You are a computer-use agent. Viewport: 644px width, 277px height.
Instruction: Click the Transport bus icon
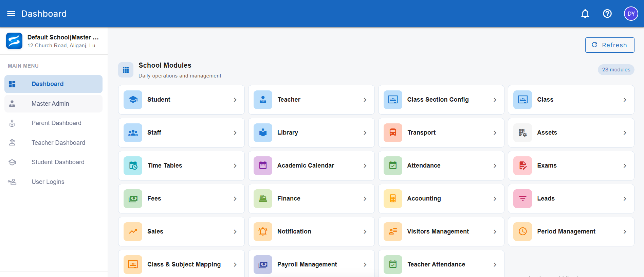tap(393, 133)
